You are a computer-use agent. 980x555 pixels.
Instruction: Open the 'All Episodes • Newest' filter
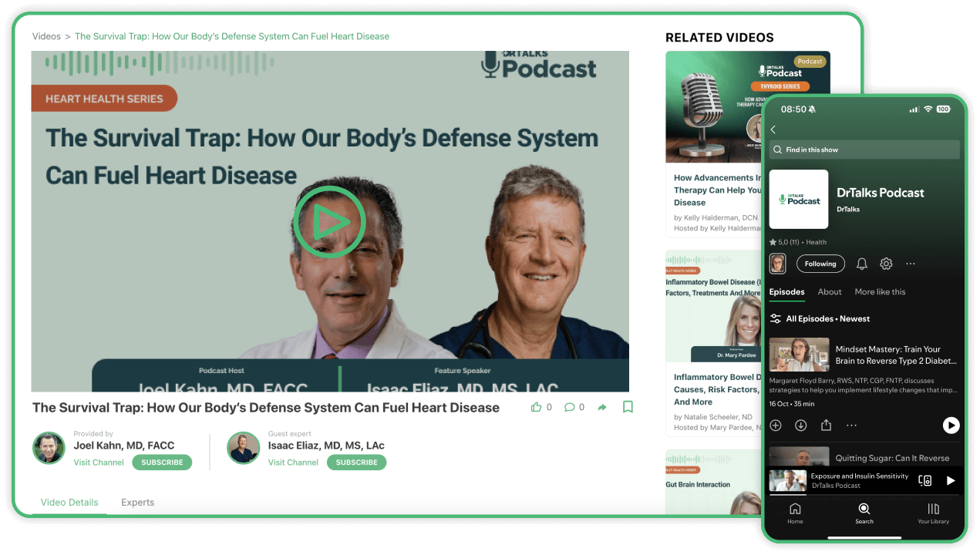pos(820,318)
